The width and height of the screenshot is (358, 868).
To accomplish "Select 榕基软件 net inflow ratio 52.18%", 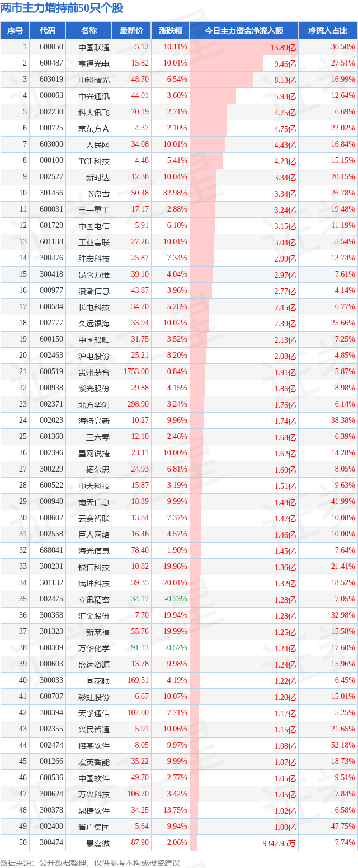I will point(343,745).
